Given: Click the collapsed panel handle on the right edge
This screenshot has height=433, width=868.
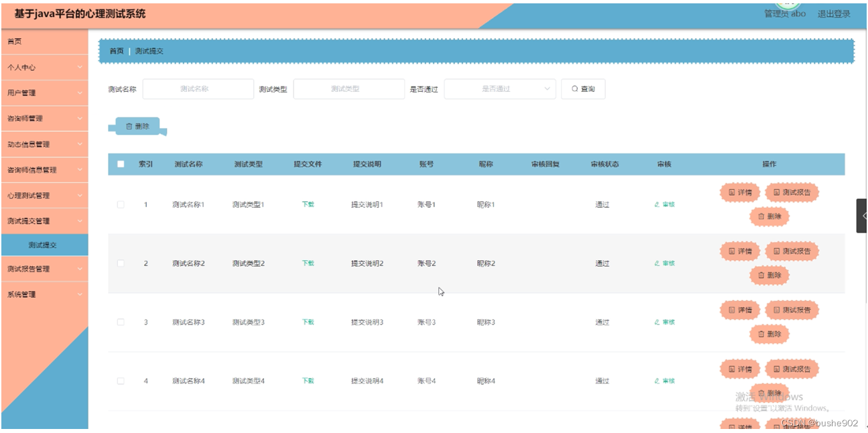Looking at the screenshot, I should pyautogui.click(x=863, y=216).
